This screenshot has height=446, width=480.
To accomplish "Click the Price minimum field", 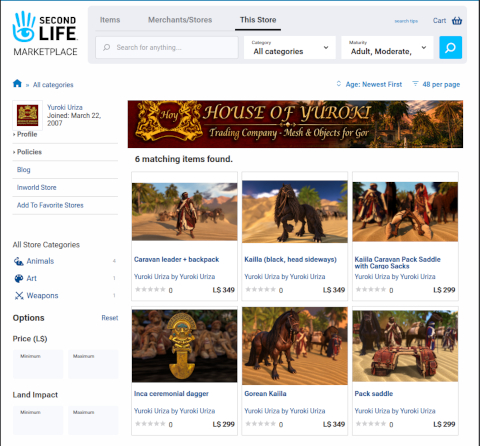I will [x=38, y=364].
